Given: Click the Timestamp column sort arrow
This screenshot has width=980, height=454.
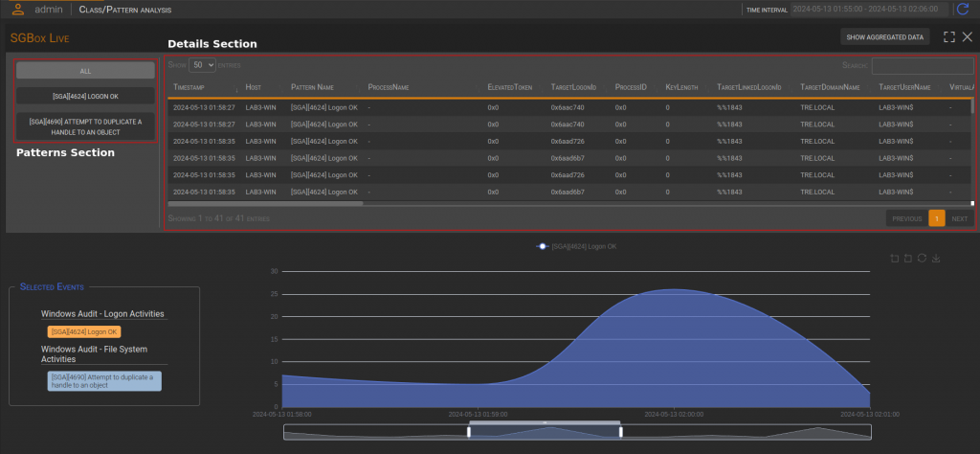Looking at the screenshot, I should point(236,88).
